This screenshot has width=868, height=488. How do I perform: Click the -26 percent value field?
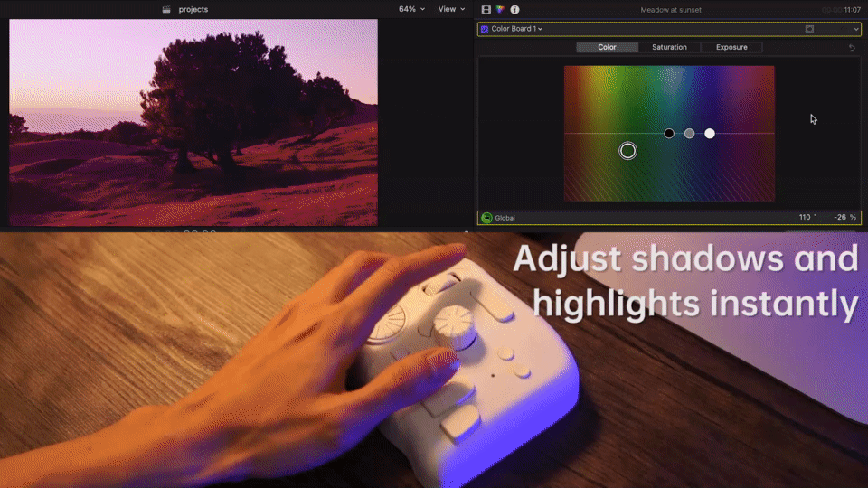[x=844, y=218]
